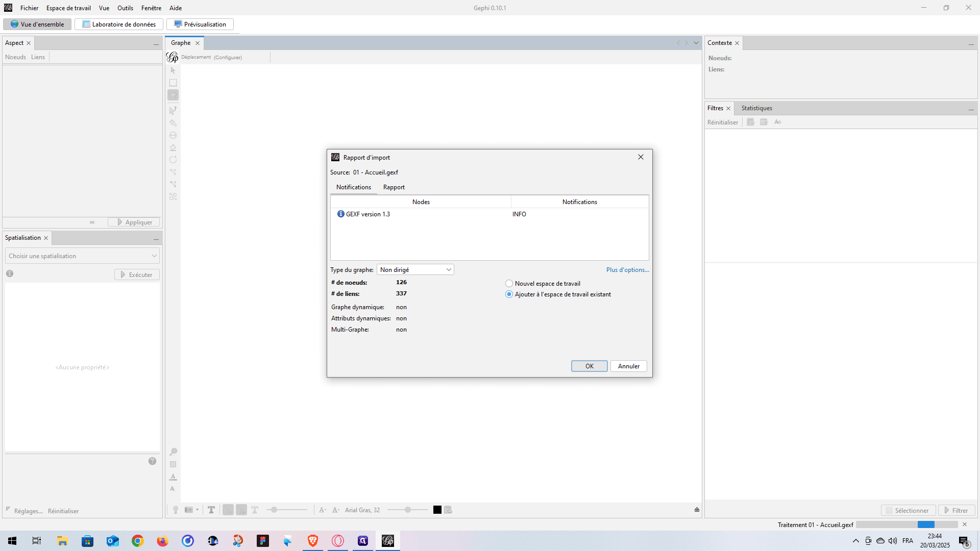The image size is (980, 551).
Task: Select the add edge pencil tool
Action: pos(173,172)
